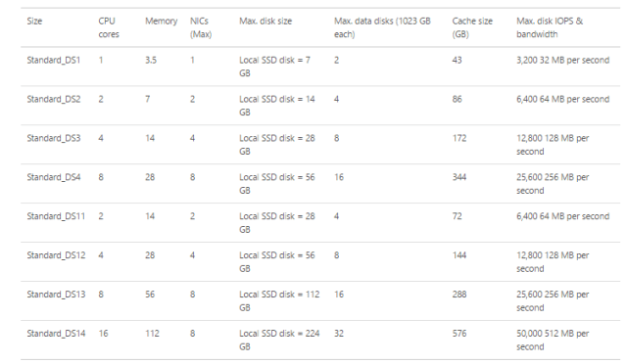Select the Standard_DS1 row name

(54, 61)
